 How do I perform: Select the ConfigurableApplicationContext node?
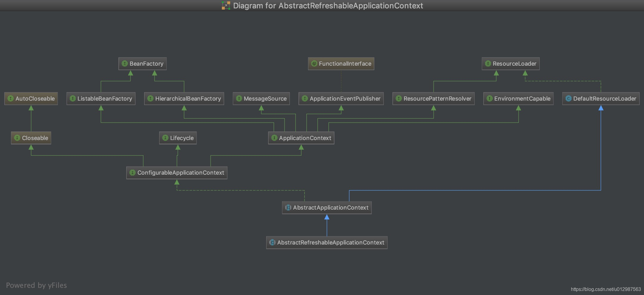tap(177, 173)
